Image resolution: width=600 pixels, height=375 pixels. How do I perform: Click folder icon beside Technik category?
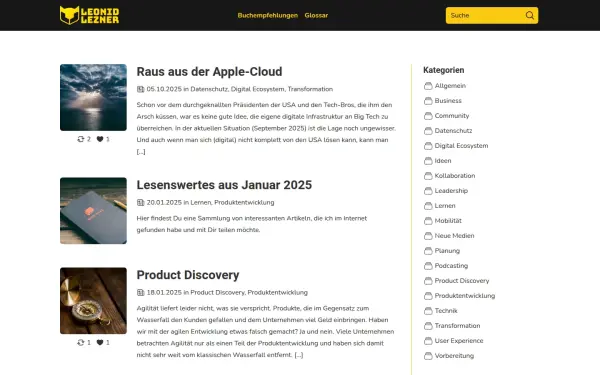[x=428, y=311]
